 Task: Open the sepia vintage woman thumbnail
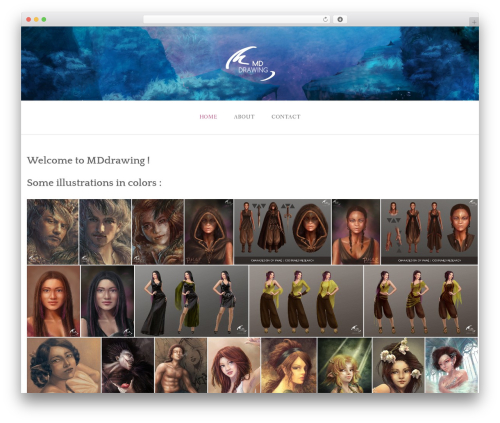pyautogui.click(x=64, y=365)
